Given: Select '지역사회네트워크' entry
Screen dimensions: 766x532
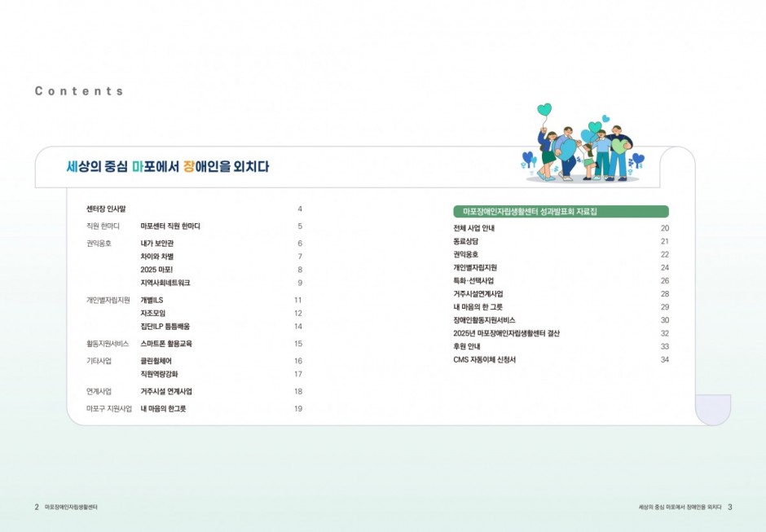Looking at the screenshot, I should click(x=165, y=283).
